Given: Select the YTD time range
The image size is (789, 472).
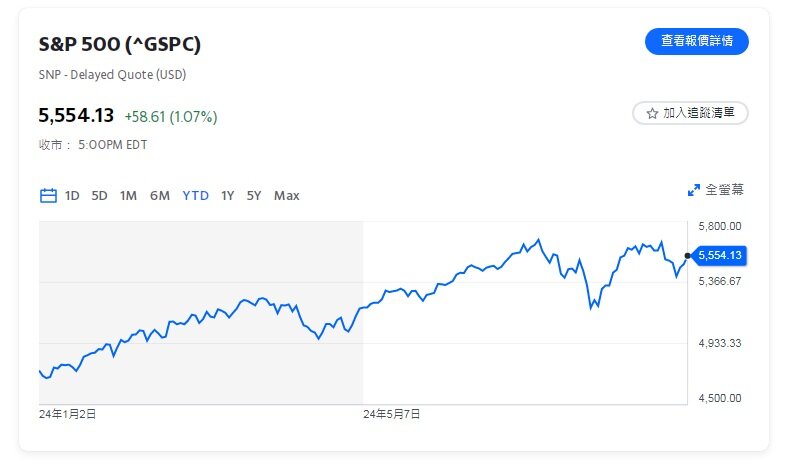Looking at the screenshot, I should click(x=195, y=196).
